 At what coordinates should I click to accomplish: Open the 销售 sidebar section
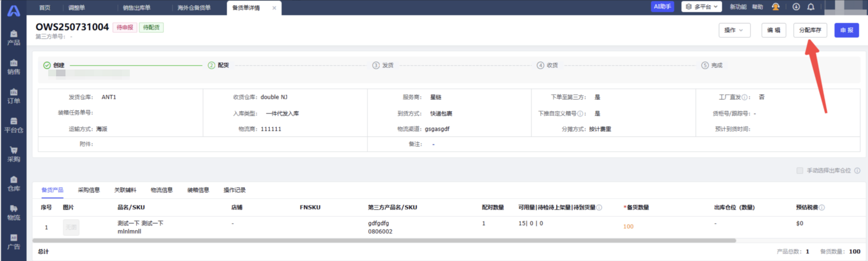[x=13, y=67]
